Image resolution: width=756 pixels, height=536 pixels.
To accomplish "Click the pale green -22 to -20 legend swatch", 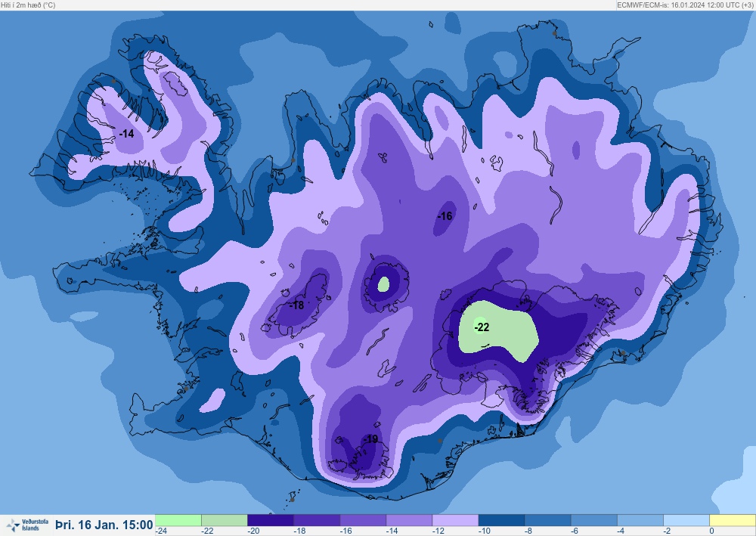I will 225,520.
